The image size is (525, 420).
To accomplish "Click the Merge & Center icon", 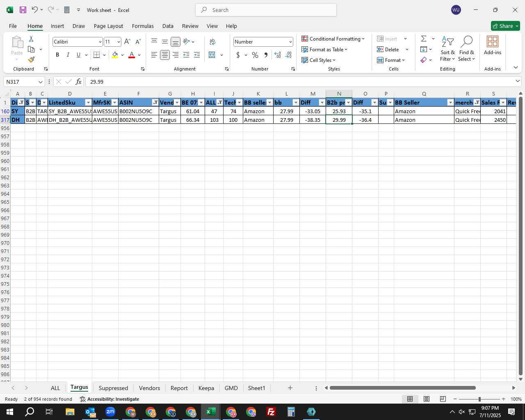I will 212,55.
